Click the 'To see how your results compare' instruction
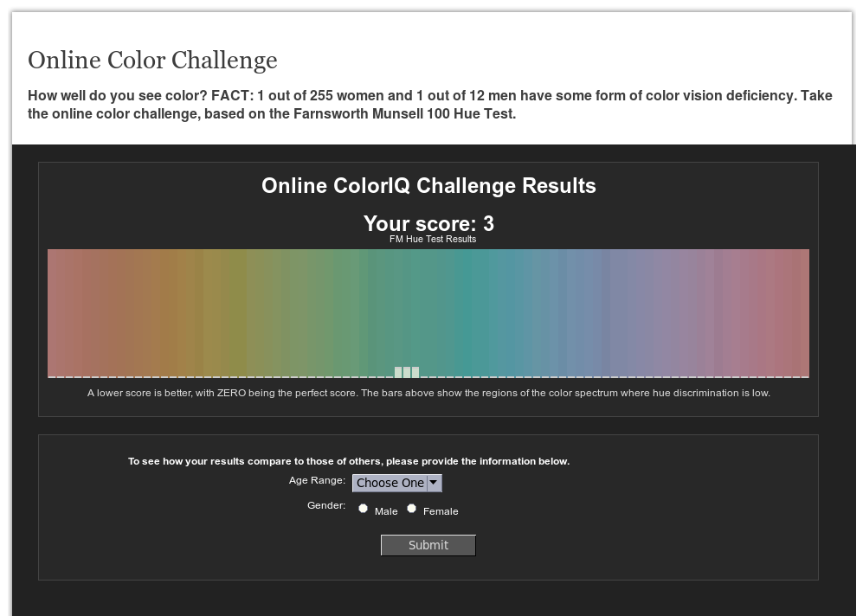The width and height of the screenshot is (863, 616). click(349, 461)
